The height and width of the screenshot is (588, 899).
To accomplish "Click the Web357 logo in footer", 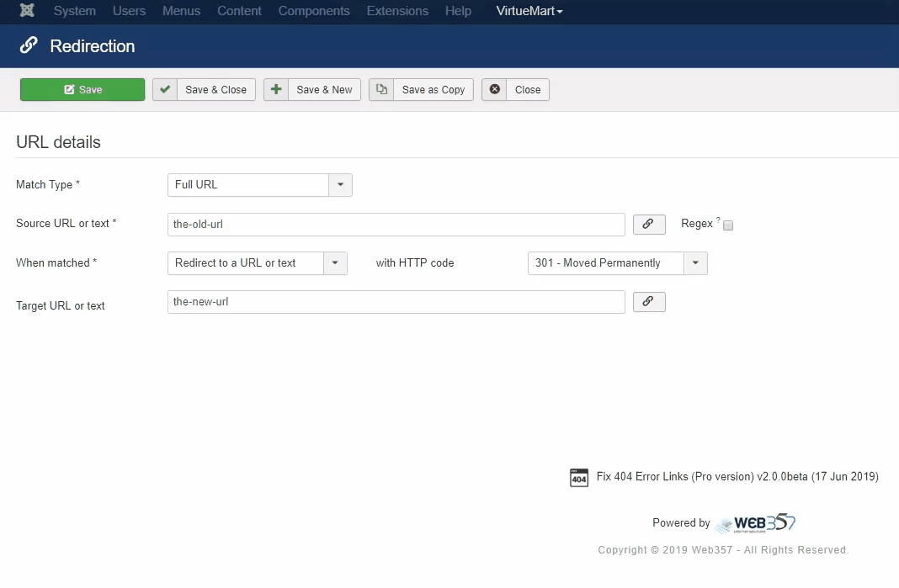I will (x=754, y=523).
